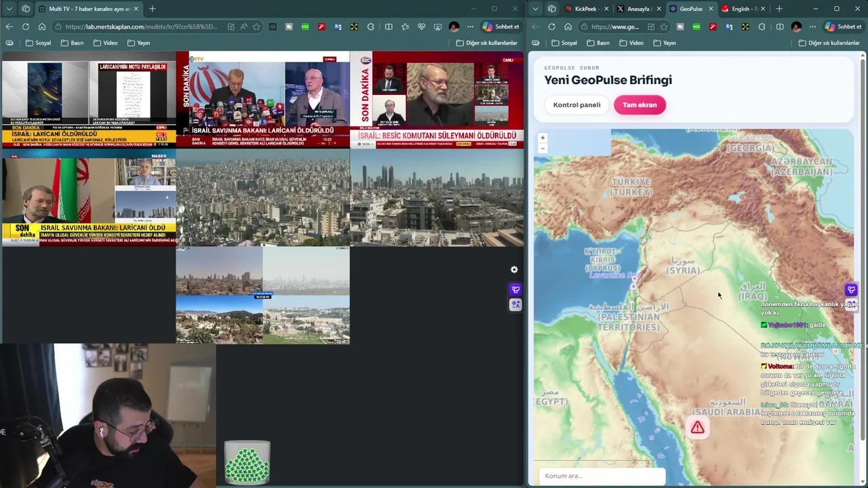
Task: Select the GeoPulse tab
Action: tap(691, 9)
